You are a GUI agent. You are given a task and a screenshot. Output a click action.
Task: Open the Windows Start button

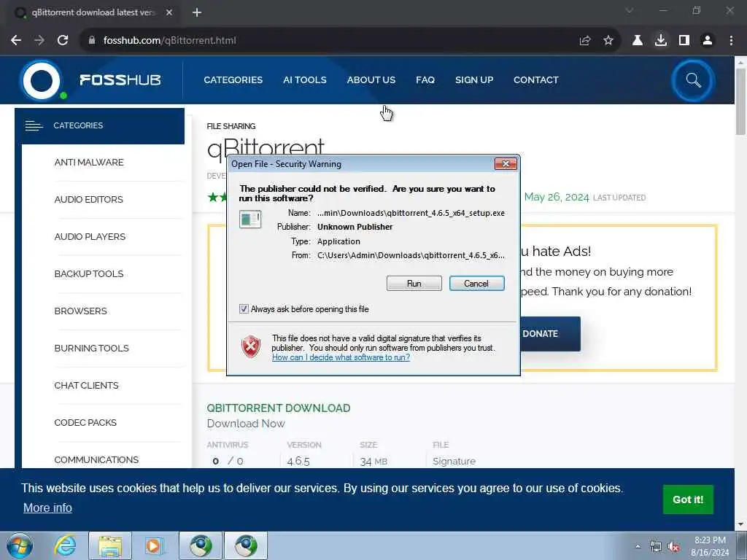[x=20, y=545]
